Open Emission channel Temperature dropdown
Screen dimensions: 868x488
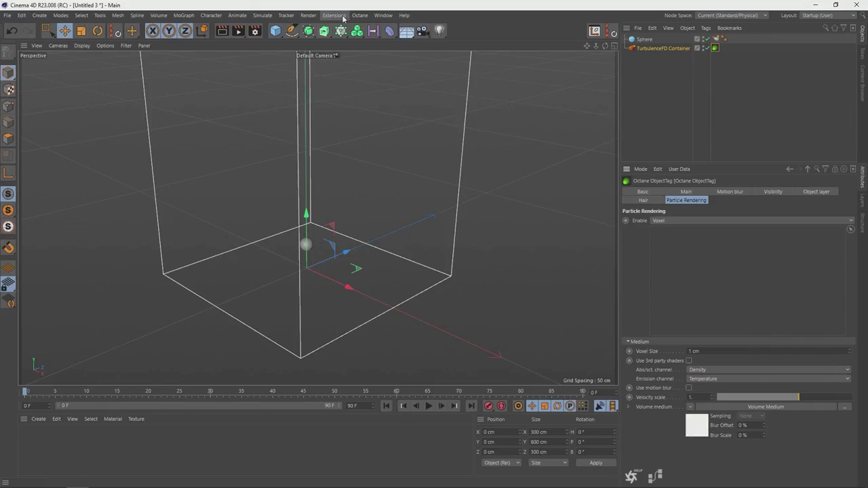click(769, 379)
